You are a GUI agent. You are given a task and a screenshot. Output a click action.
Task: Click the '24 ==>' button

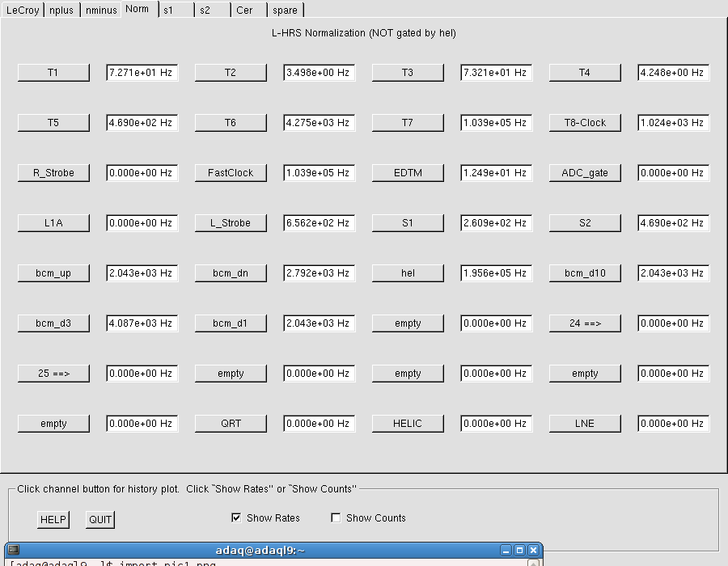pos(585,323)
